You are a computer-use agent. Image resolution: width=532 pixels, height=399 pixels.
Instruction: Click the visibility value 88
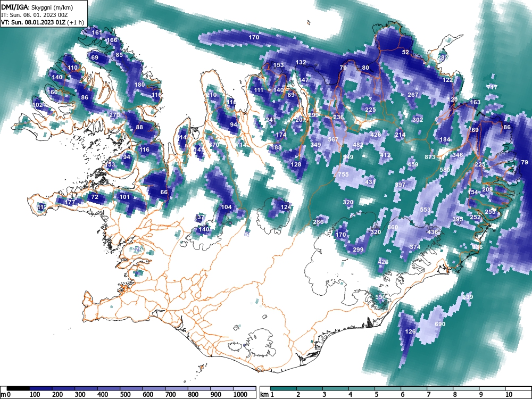point(139,127)
